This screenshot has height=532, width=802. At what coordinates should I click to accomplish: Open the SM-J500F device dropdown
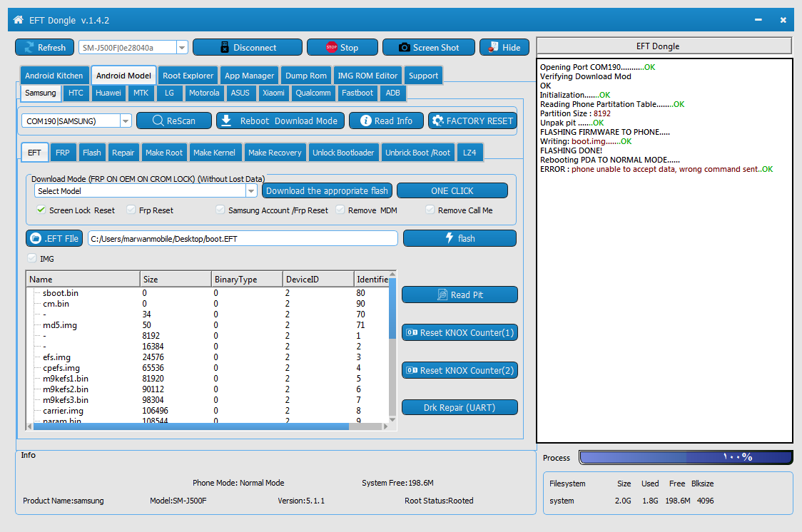[x=182, y=48]
